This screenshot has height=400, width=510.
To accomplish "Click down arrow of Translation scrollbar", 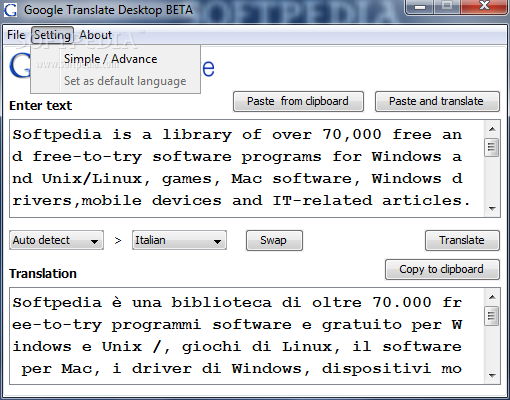I will [492, 376].
